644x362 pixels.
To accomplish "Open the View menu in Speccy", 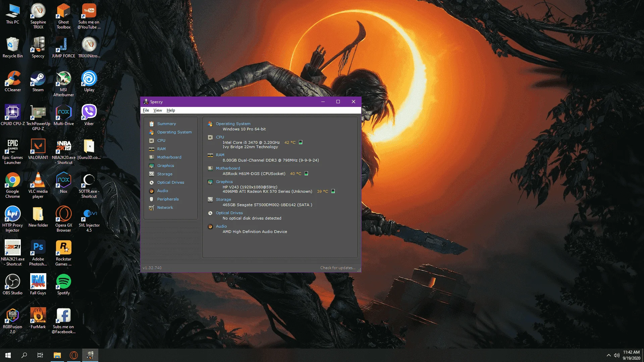I will [158, 110].
